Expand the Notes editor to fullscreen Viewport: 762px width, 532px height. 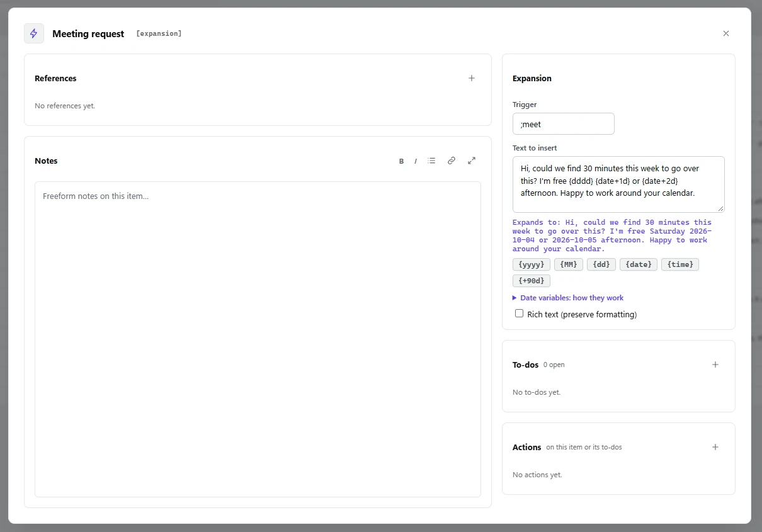[472, 161]
